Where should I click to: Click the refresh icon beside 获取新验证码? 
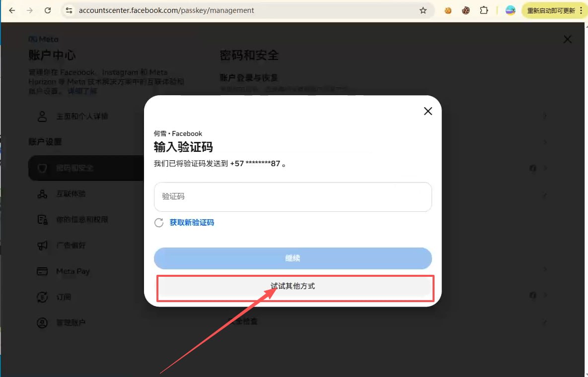point(159,223)
